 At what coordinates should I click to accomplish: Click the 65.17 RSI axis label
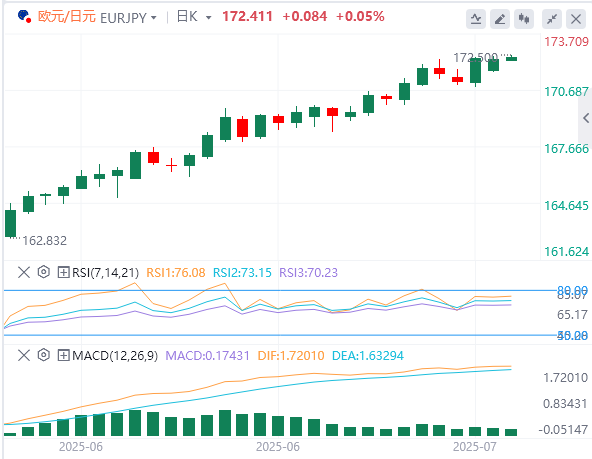(x=572, y=314)
